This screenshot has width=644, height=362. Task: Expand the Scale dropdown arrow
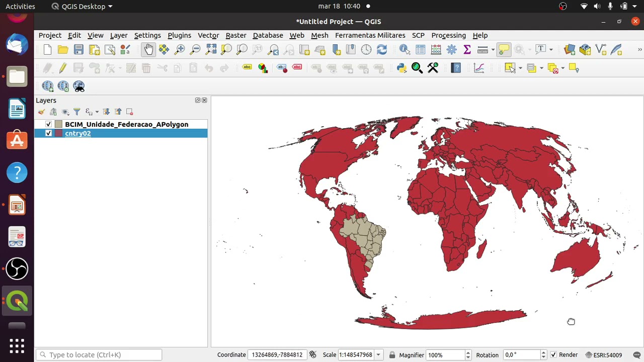tap(378, 355)
